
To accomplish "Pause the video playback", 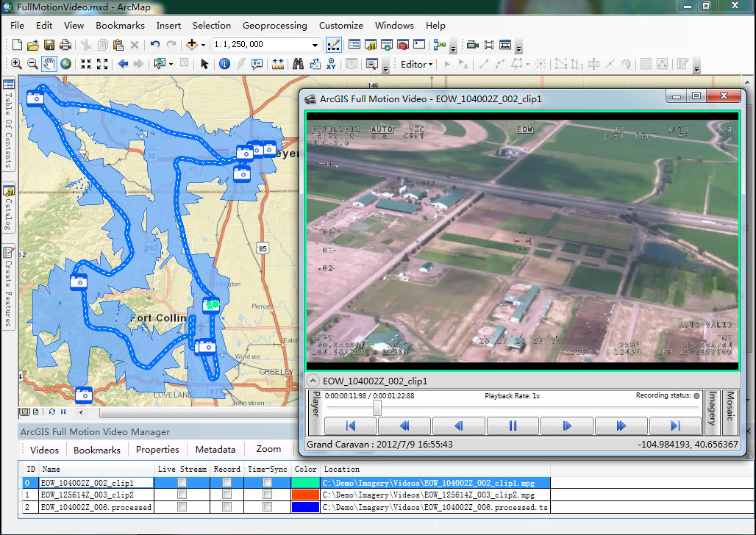I will pyautogui.click(x=513, y=426).
